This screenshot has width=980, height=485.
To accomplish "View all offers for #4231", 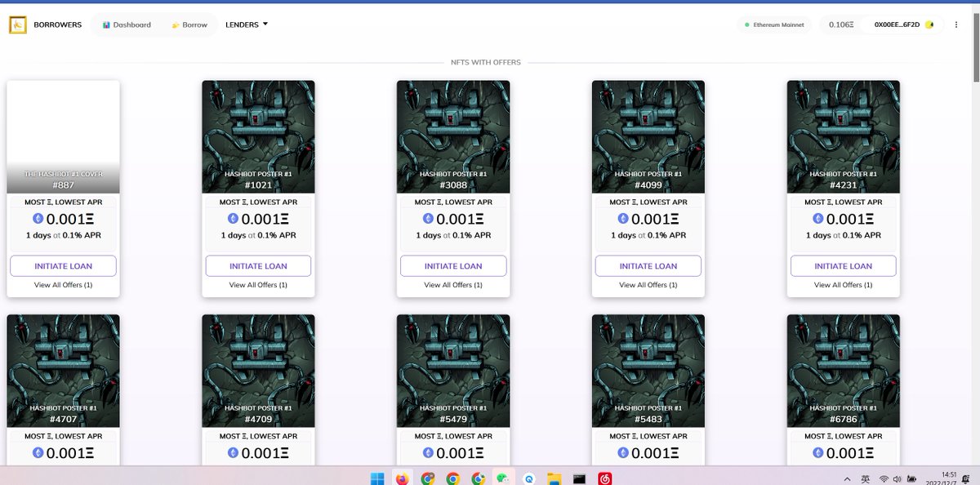I will (x=844, y=285).
